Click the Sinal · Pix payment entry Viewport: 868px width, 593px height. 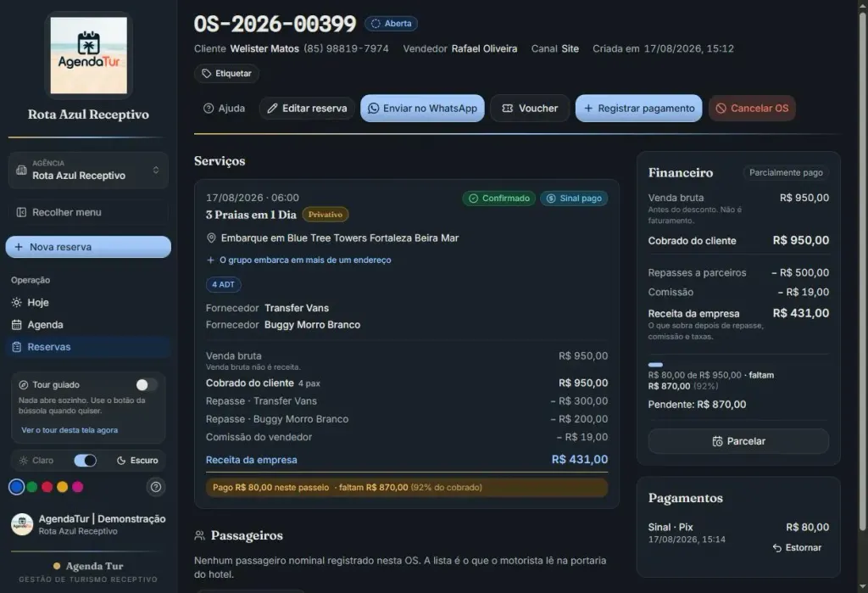pos(738,533)
